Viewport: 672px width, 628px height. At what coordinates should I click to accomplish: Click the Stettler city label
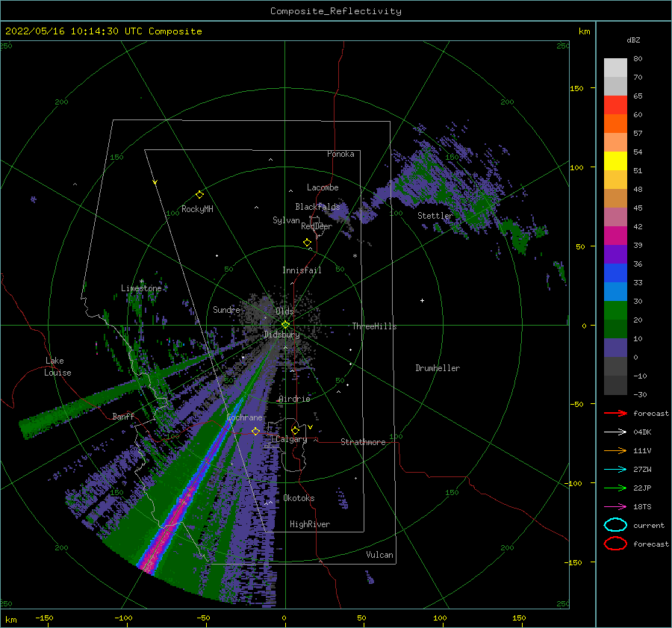[x=435, y=216]
